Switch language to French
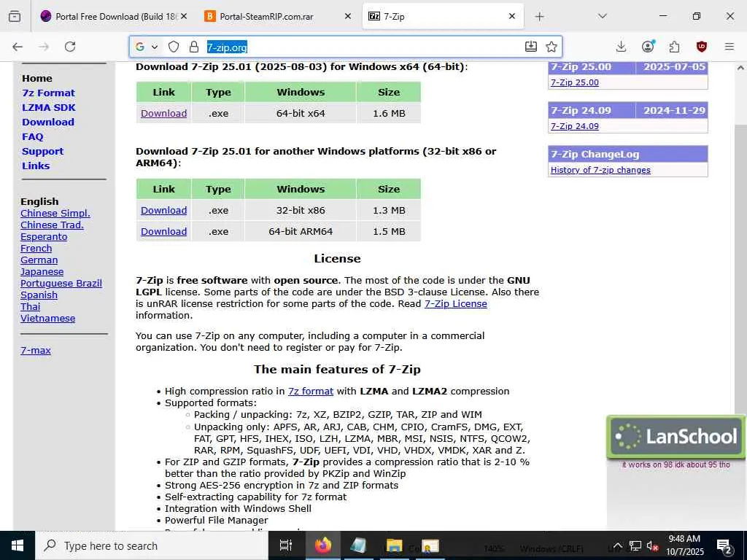Image resolution: width=747 pixels, height=560 pixels. click(x=36, y=248)
